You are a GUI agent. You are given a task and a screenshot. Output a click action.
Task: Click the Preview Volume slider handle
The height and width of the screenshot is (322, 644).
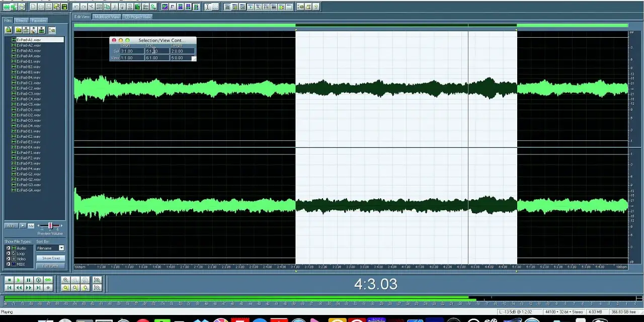[50, 225]
